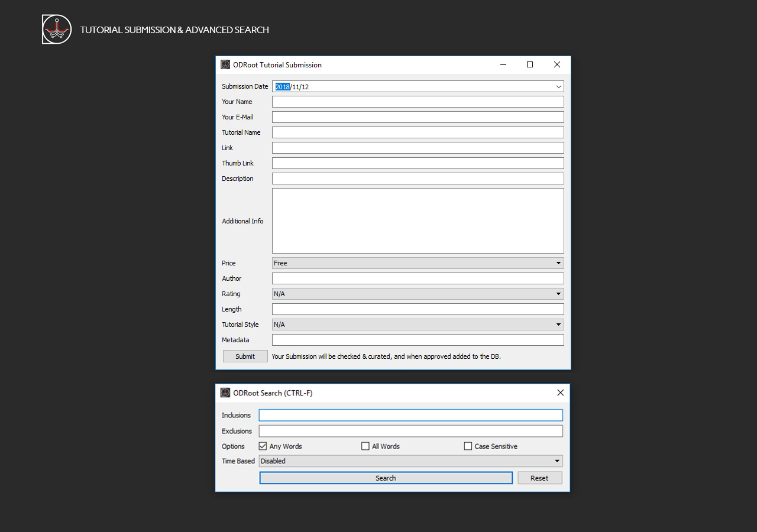Viewport: 757px width, 532px height.
Task: Open the Submission Date dropdown
Action: (x=558, y=87)
